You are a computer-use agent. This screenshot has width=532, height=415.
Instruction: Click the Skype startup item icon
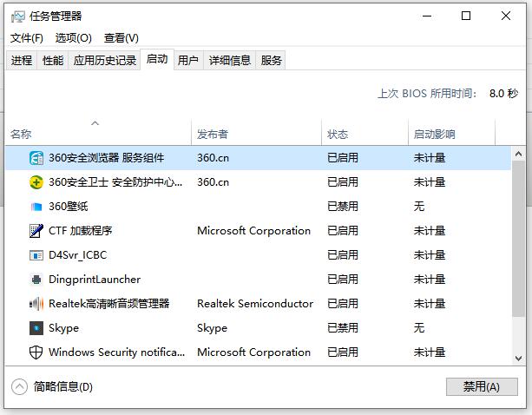pyautogui.click(x=36, y=328)
